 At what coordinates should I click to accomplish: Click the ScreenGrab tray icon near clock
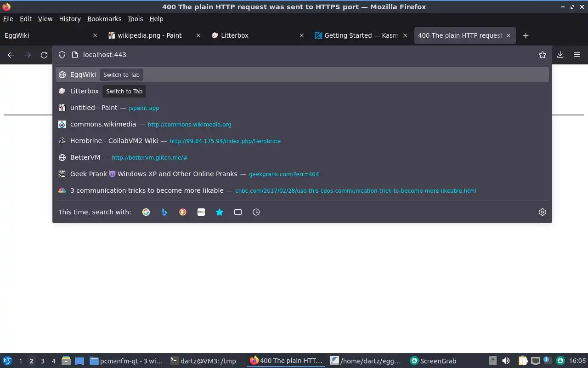[x=560, y=361]
